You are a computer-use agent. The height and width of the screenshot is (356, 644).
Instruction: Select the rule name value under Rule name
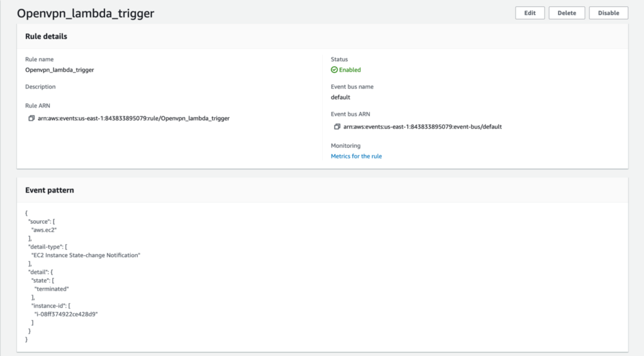coord(59,70)
